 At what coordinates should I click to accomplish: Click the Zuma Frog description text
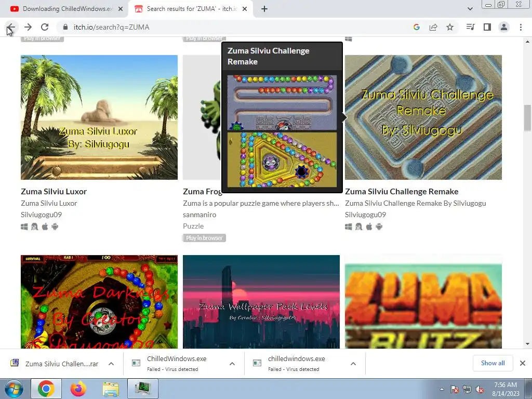261,203
